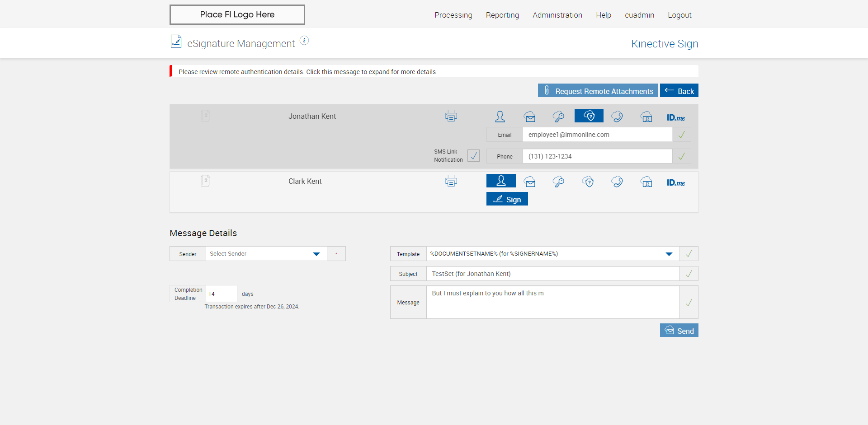Click transaction expires Dec 26, 2024 text
Viewport: 868px width, 425px height.
click(252, 307)
